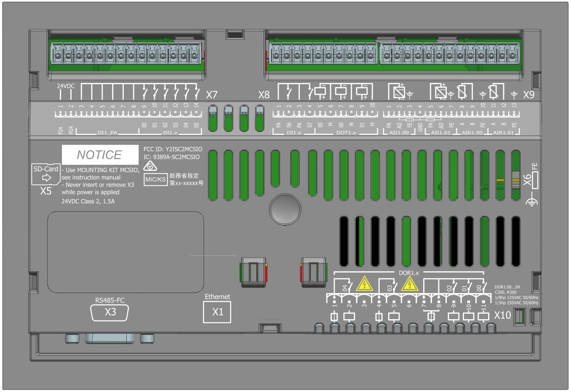This screenshot has height=392, width=571.
Task: Click the M24 terminal label
Action: [x=71, y=131]
